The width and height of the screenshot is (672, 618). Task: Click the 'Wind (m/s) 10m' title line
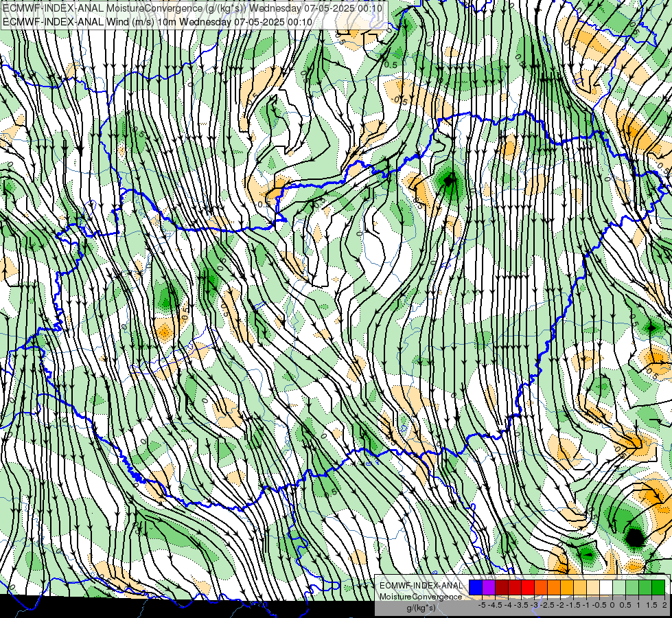click(157, 22)
